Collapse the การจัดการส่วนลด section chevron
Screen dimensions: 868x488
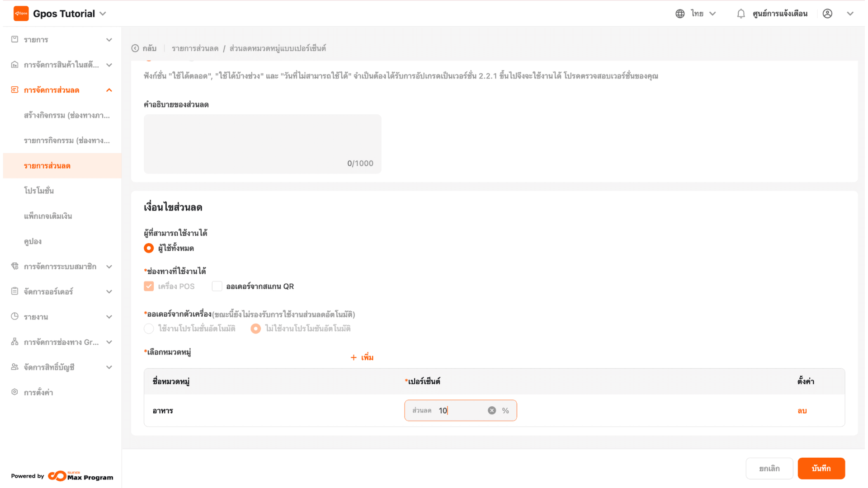tap(109, 90)
